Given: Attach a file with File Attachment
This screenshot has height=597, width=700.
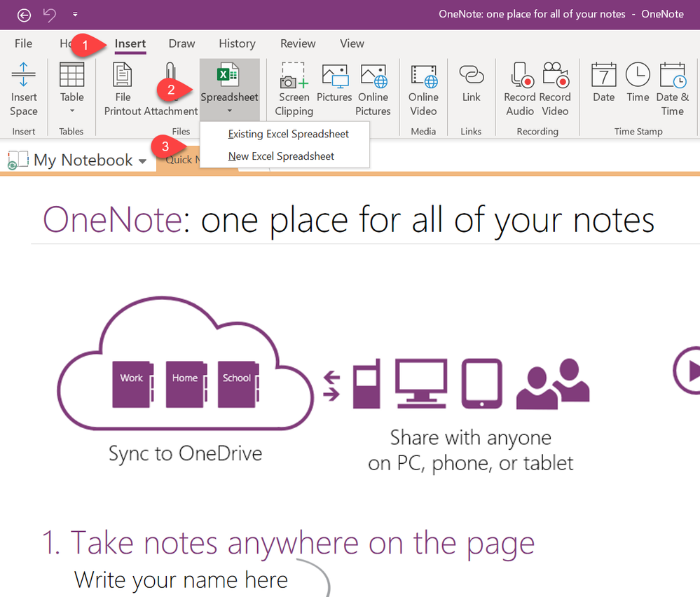Looking at the screenshot, I should 172,88.
